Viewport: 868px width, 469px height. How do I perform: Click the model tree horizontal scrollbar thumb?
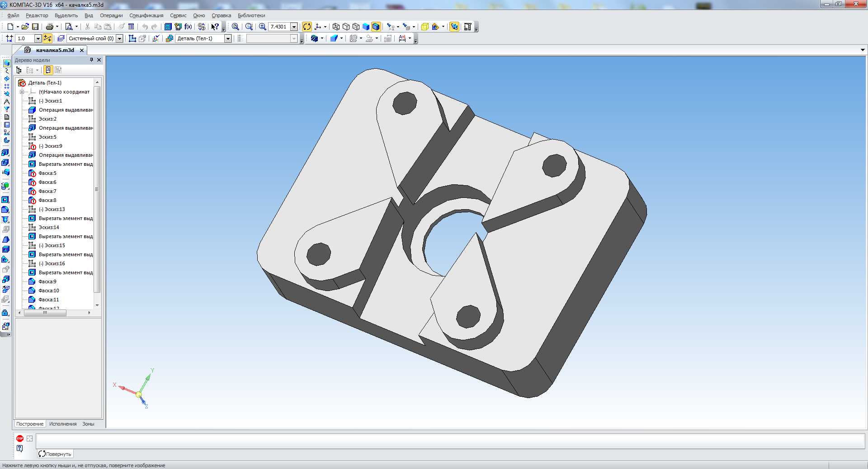(x=45, y=313)
